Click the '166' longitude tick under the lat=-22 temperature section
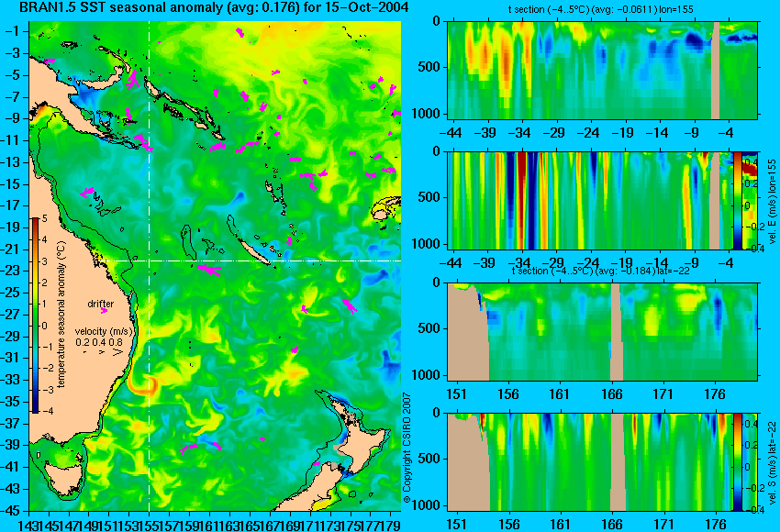 tap(611, 394)
